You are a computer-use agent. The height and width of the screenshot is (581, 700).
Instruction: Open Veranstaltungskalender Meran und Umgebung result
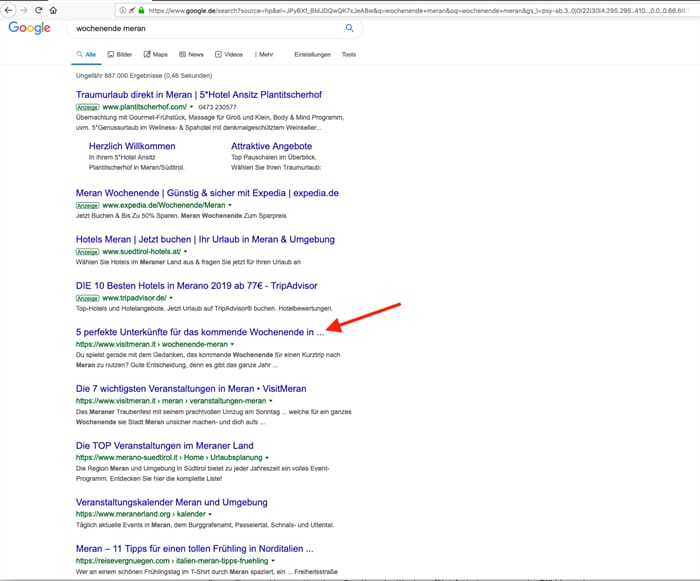point(171,502)
